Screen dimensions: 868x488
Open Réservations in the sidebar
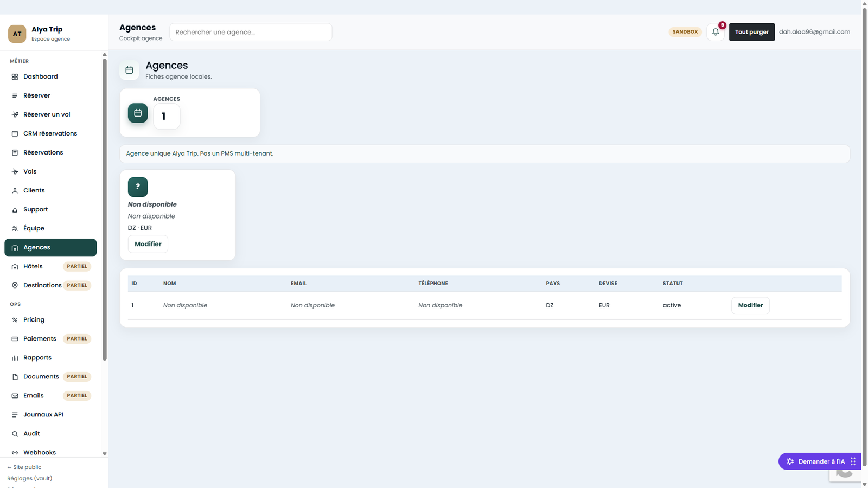[x=50, y=152]
